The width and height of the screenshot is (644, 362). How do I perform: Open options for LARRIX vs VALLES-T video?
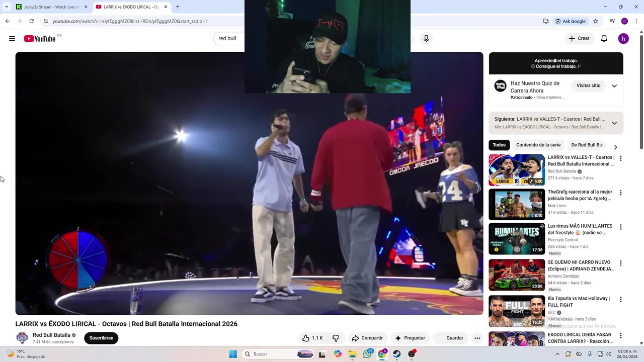[620, 158]
